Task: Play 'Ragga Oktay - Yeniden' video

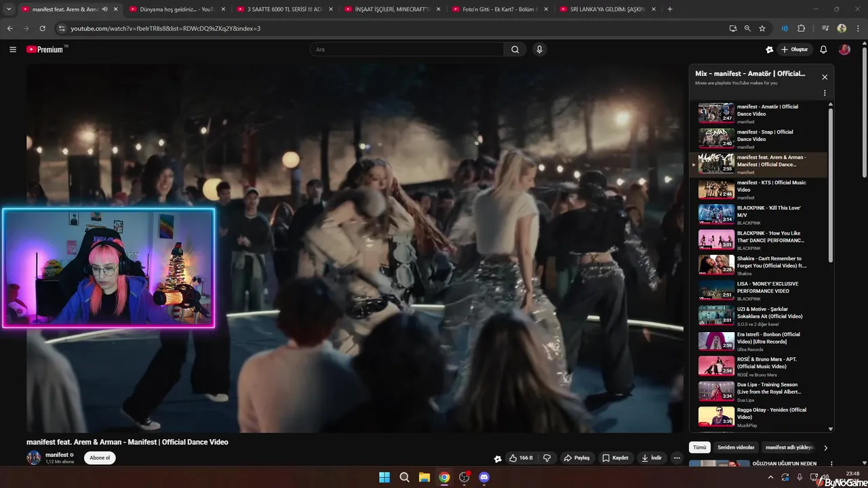Action: [758, 417]
